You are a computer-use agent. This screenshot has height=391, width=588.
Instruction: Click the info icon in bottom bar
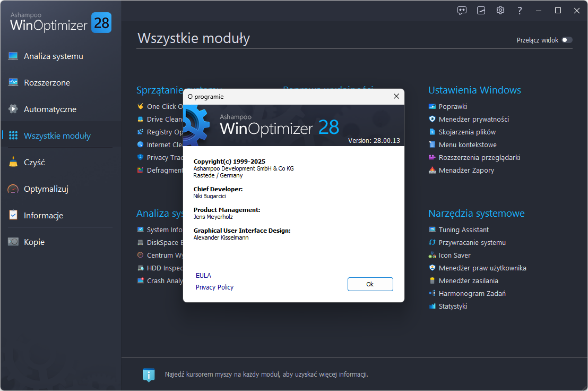click(x=149, y=375)
